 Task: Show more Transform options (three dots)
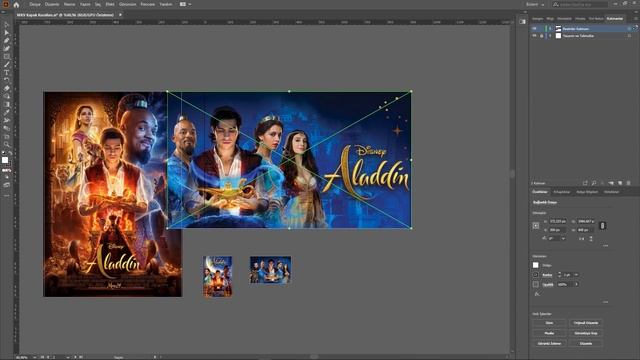pyautogui.click(x=605, y=246)
